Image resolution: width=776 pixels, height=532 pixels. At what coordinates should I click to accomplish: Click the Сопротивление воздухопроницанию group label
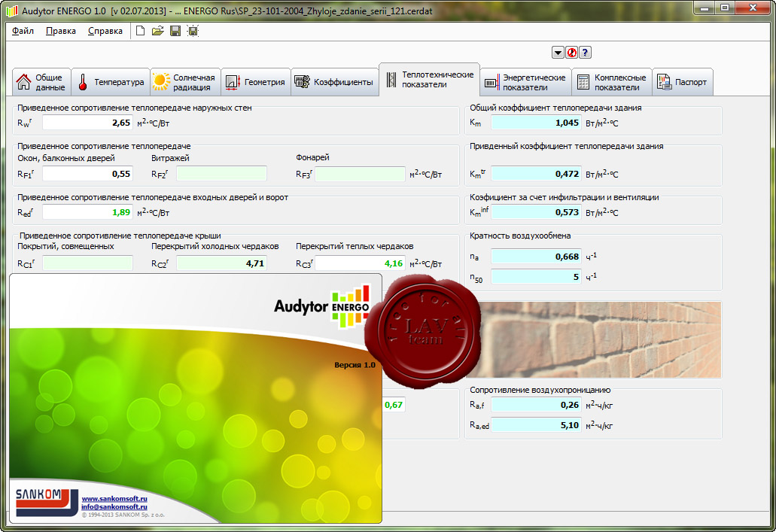tap(540, 390)
